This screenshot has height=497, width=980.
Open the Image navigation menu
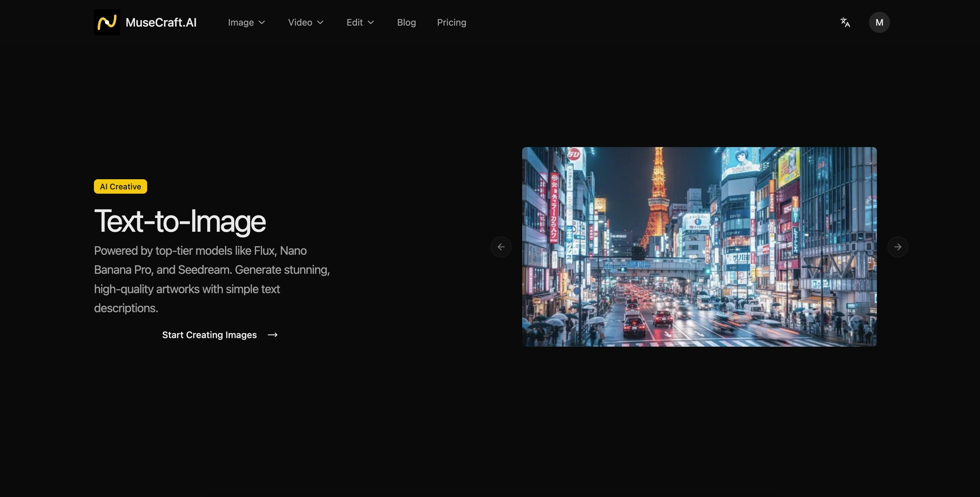(241, 22)
